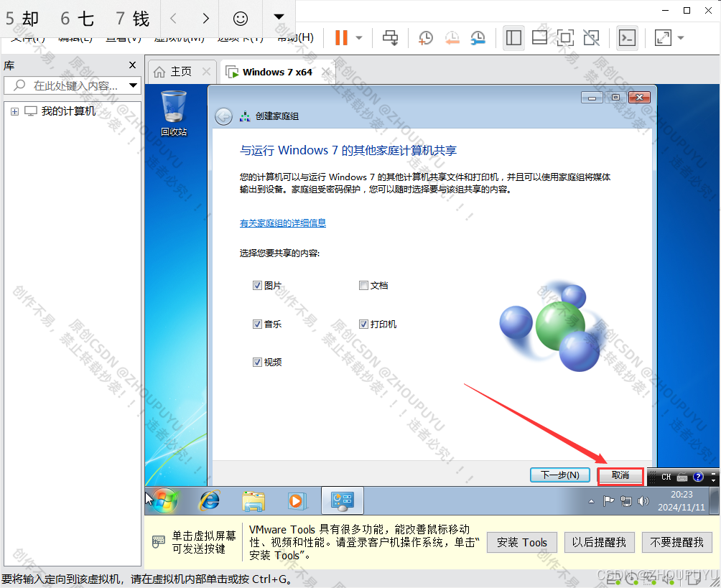Click the library search input field

pos(71,85)
